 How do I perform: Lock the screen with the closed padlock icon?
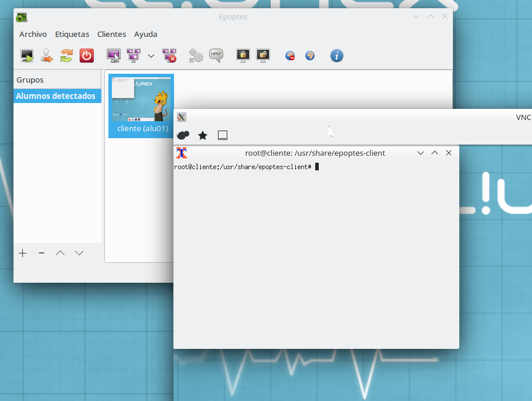(x=243, y=56)
